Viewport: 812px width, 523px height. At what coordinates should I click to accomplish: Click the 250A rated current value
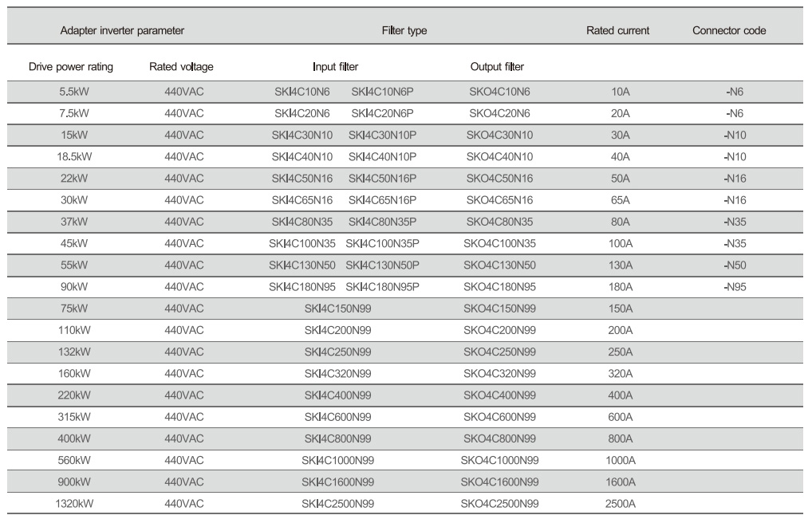click(621, 352)
